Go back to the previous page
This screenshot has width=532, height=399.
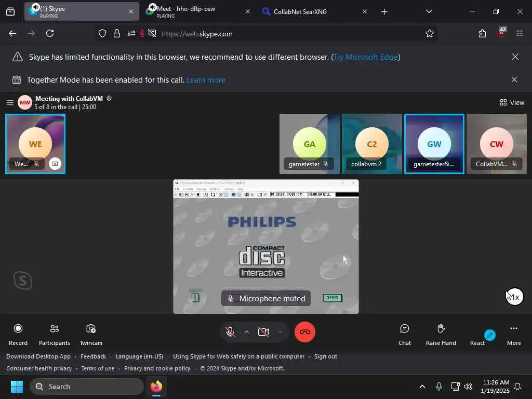point(12,33)
